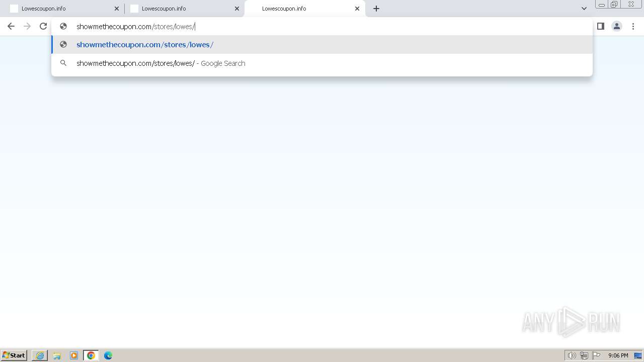The width and height of the screenshot is (644, 362).
Task: Open the tab search dropdown chevron
Action: 584,9
